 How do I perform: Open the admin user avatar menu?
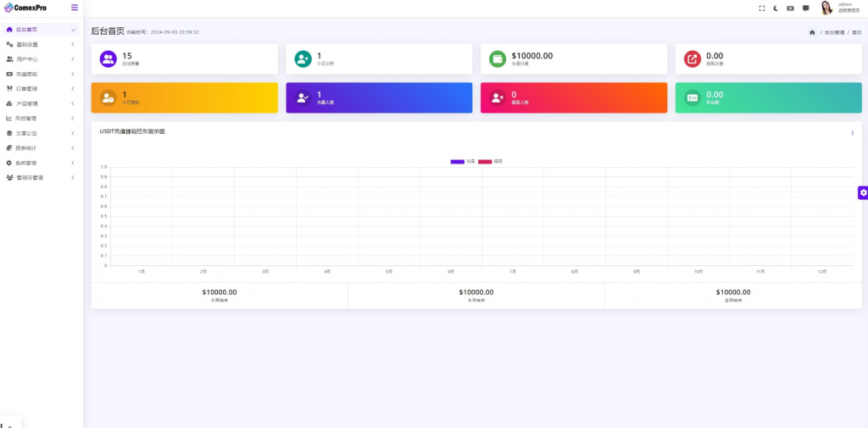(x=826, y=8)
